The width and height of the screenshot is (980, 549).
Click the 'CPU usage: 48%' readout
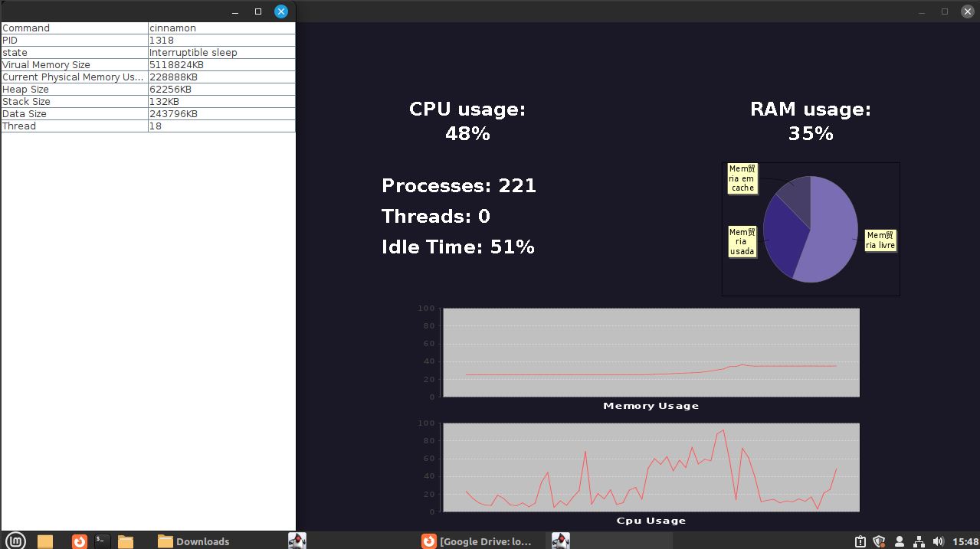point(467,121)
